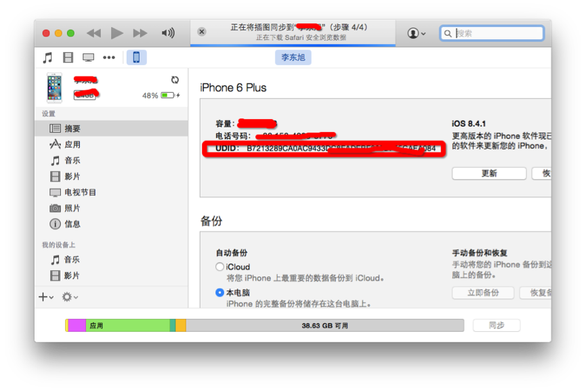Click the 38.63 GB 可用 free space bar
Image resolution: width=586 pixels, height=392 pixels.
point(325,326)
